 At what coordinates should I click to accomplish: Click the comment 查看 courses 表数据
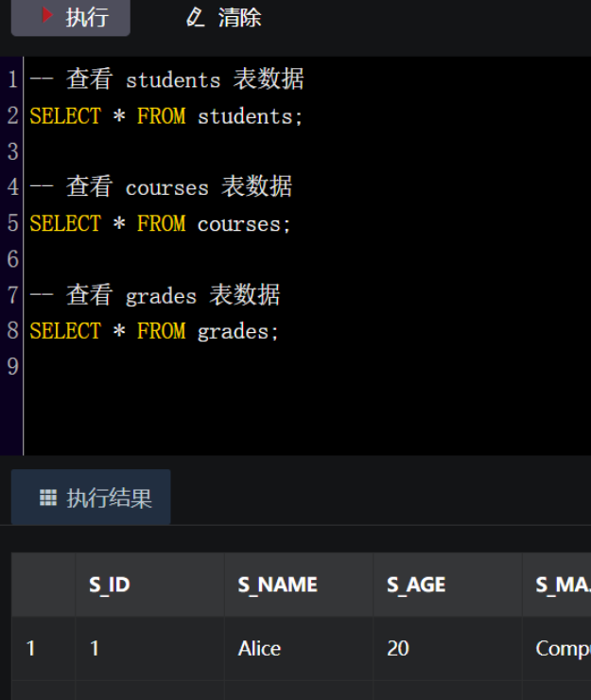coord(161,187)
